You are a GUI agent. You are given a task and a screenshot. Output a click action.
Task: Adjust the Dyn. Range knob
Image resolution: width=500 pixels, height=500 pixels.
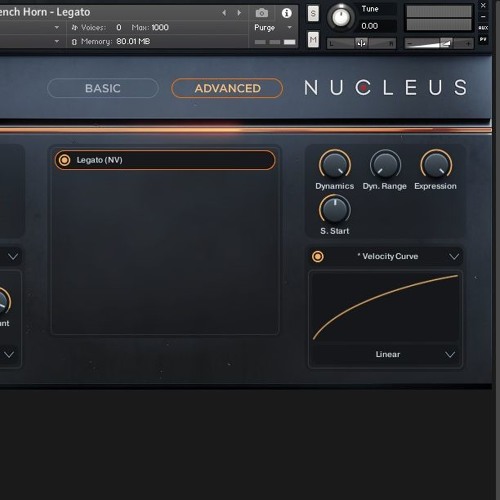[385, 165]
